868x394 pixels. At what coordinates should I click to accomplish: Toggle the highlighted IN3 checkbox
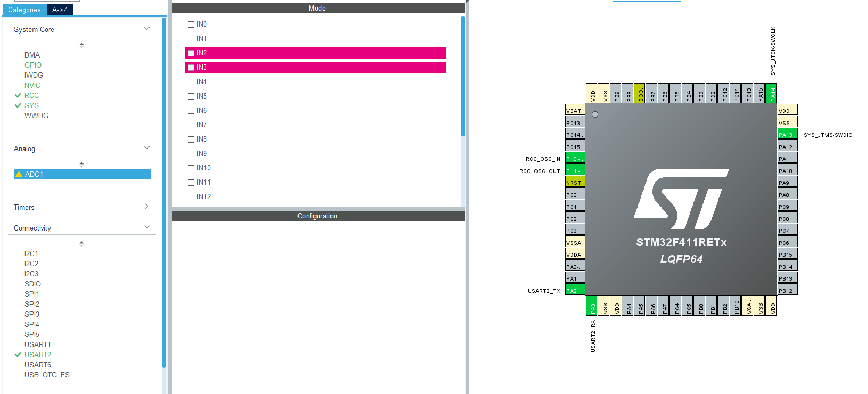coord(191,68)
